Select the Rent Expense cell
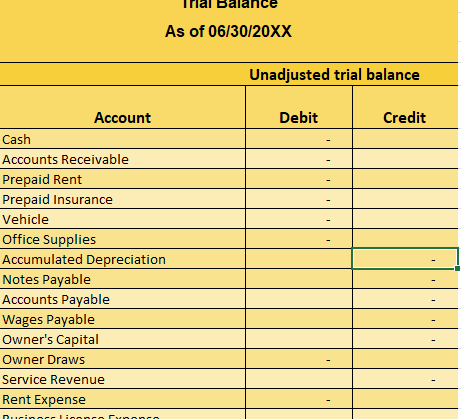 pos(122,399)
